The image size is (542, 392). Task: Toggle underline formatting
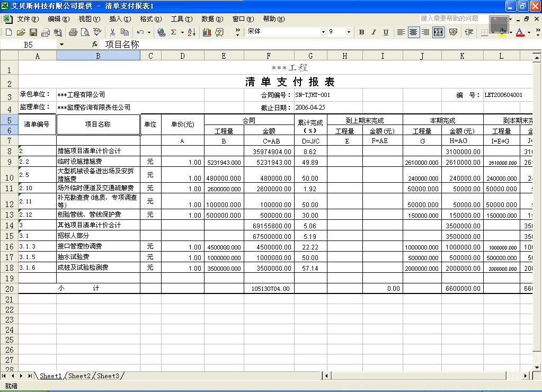(x=386, y=32)
